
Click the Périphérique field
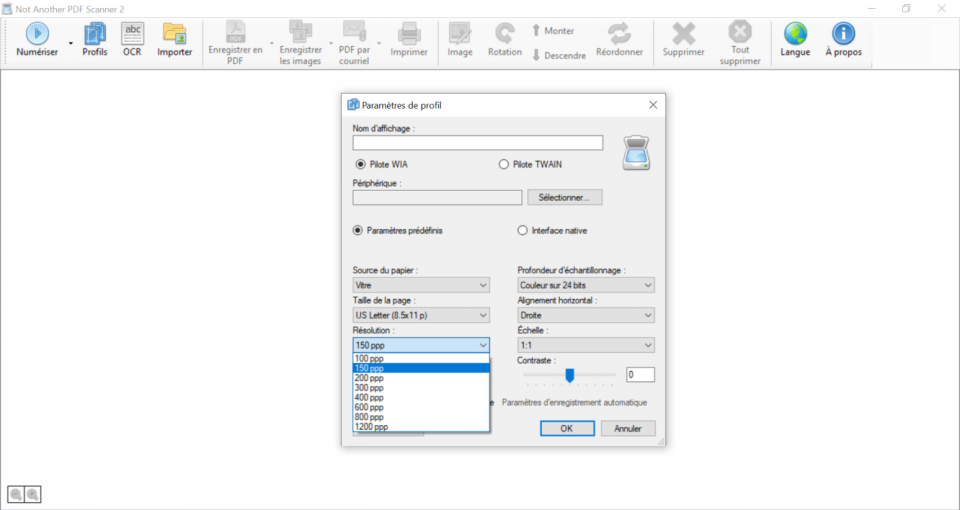(437, 197)
